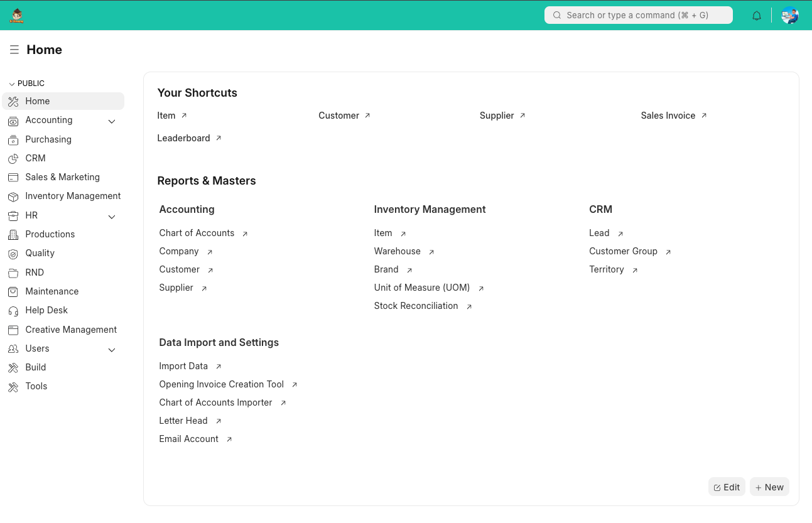Open the hamburger menu beside Home
The height and width of the screenshot is (523, 812).
coord(14,50)
